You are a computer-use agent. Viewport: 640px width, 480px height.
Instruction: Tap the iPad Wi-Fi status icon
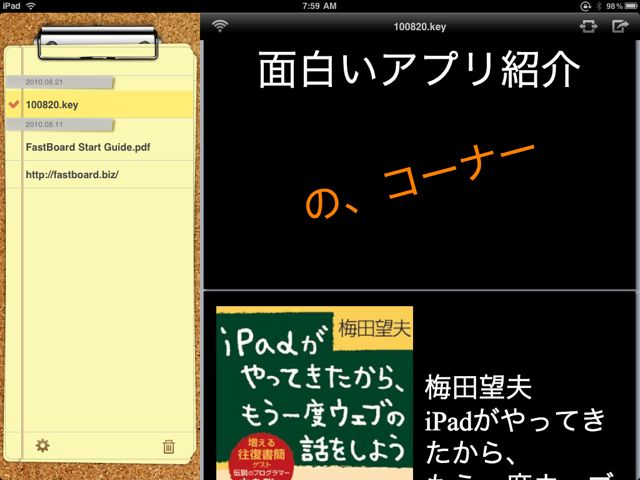[31, 6]
